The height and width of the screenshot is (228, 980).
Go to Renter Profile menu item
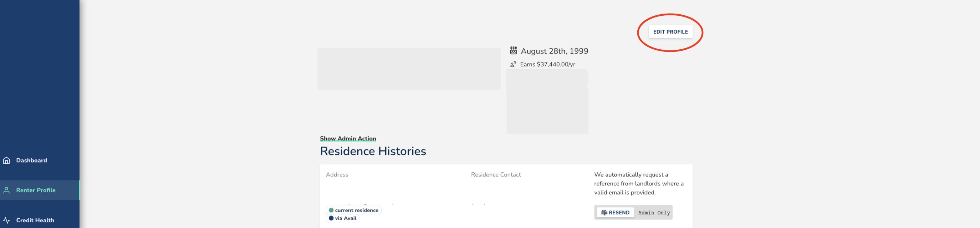coord(40,190)
